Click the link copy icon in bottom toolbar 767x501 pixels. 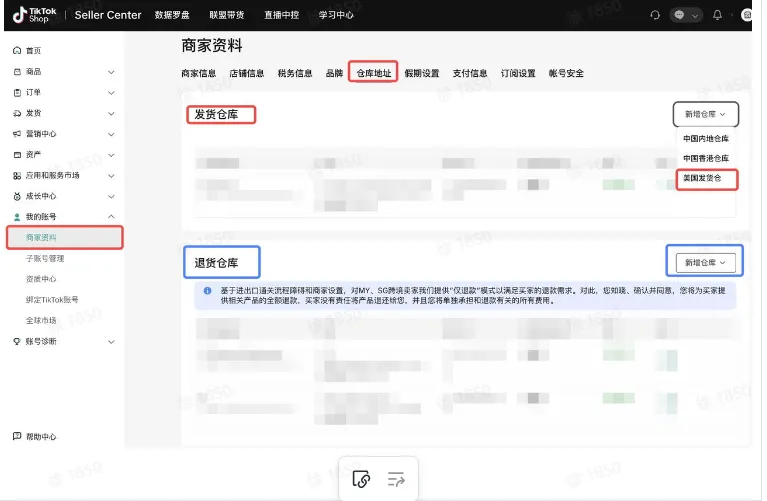[x=361, y=479]
